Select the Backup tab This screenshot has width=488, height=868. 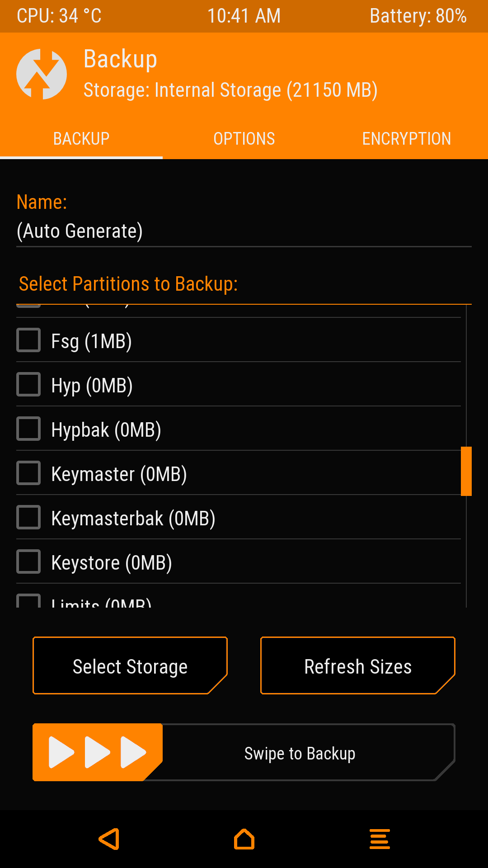(81, 138)
